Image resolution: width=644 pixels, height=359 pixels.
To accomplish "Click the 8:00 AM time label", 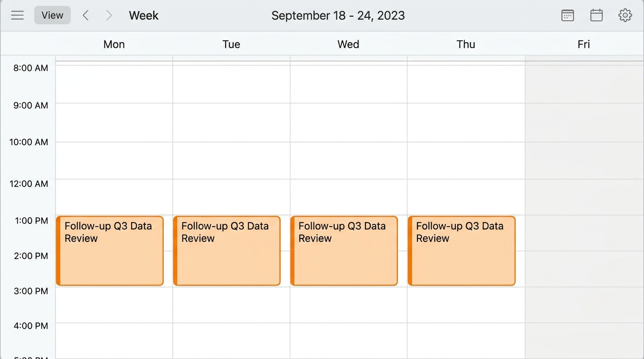I will 31,68.
